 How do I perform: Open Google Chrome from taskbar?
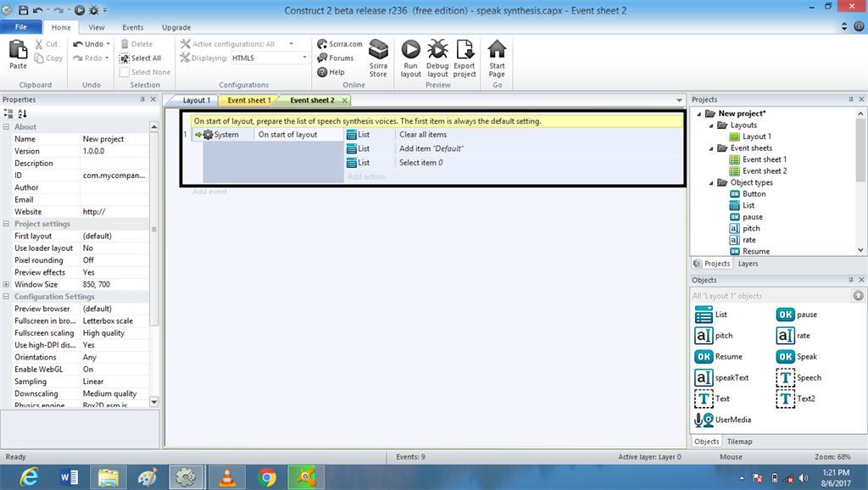[267, 477]
